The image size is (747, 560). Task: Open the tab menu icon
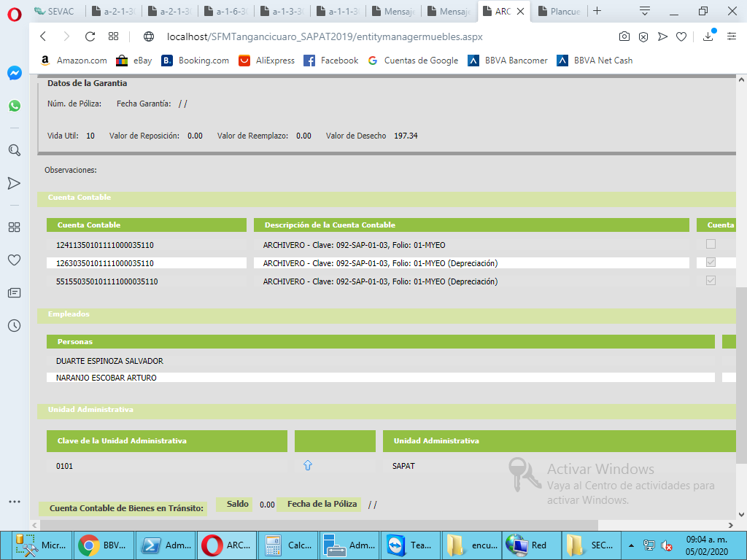645,11
